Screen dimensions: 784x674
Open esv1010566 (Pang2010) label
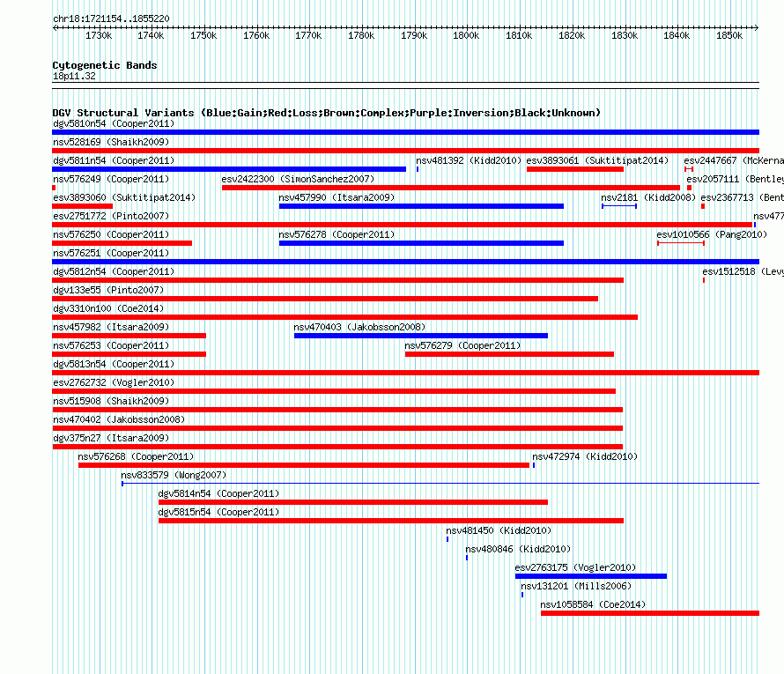(712, 234)
